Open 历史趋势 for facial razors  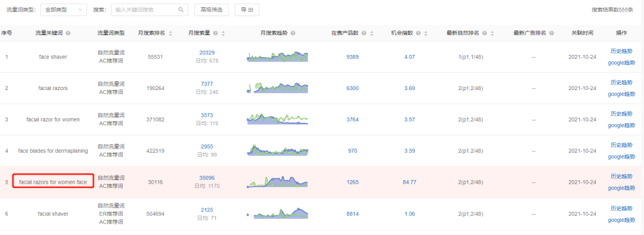click(621, 82)
